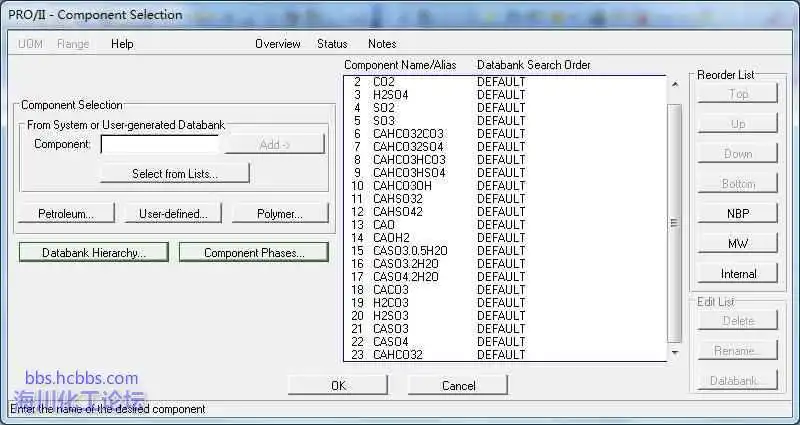Select component 18 CACO3
Image resolution: width=800 pixels, height=425 pixels.
505,290
